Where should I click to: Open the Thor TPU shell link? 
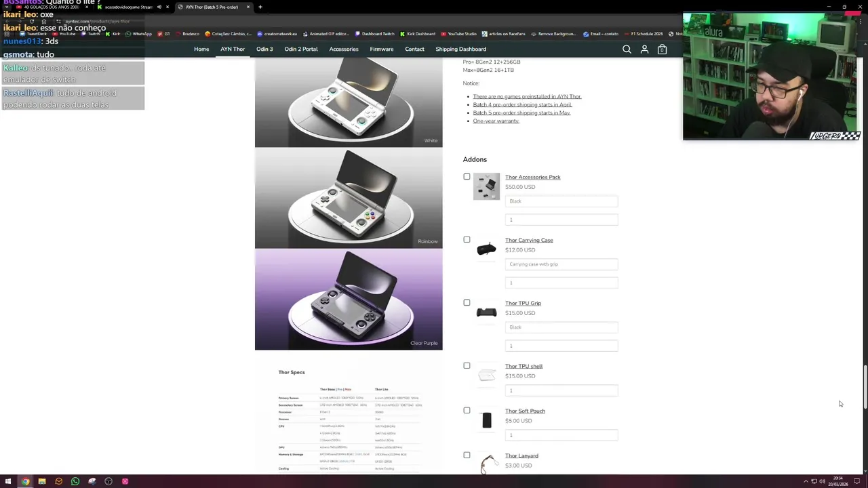pos(524,366)
